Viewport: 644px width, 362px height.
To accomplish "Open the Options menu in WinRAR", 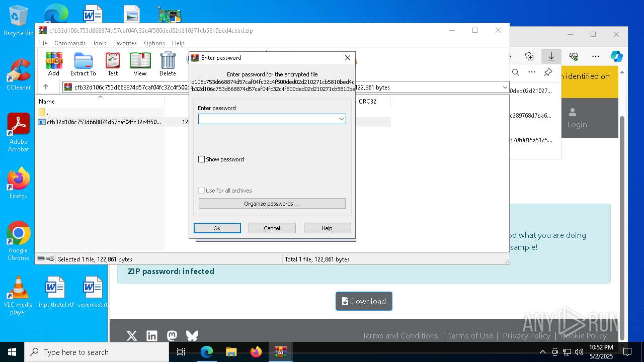I will (x=154, y=43).
